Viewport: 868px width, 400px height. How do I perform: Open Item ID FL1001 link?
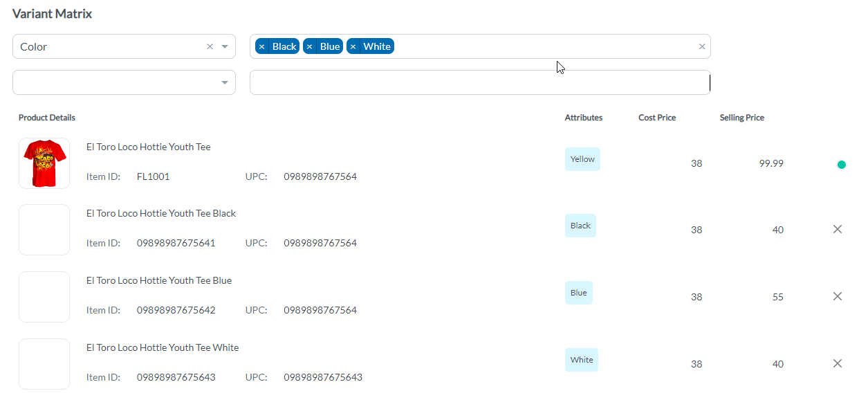coord(153,176)
